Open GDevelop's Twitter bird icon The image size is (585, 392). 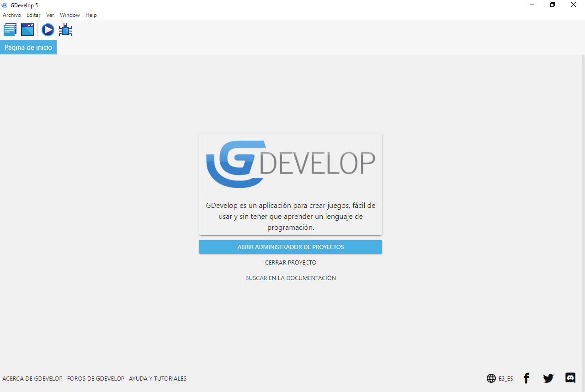tap(548, 378)
